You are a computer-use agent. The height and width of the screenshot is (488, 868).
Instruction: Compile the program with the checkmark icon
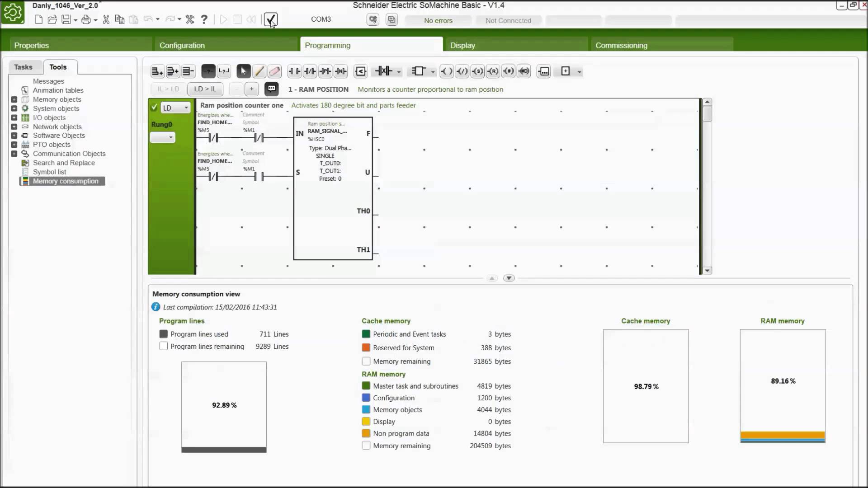pos(270,19)
